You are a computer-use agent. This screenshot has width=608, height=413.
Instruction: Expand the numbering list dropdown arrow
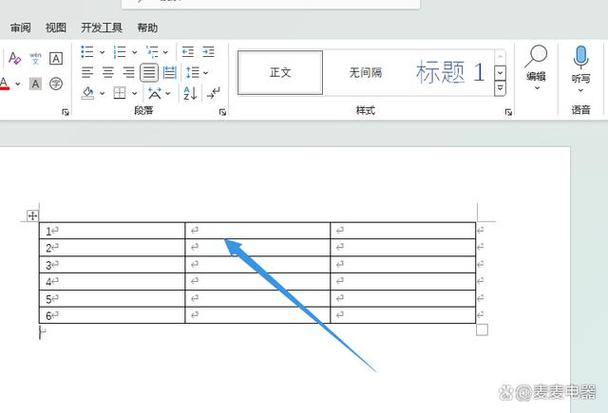point(135,52)
